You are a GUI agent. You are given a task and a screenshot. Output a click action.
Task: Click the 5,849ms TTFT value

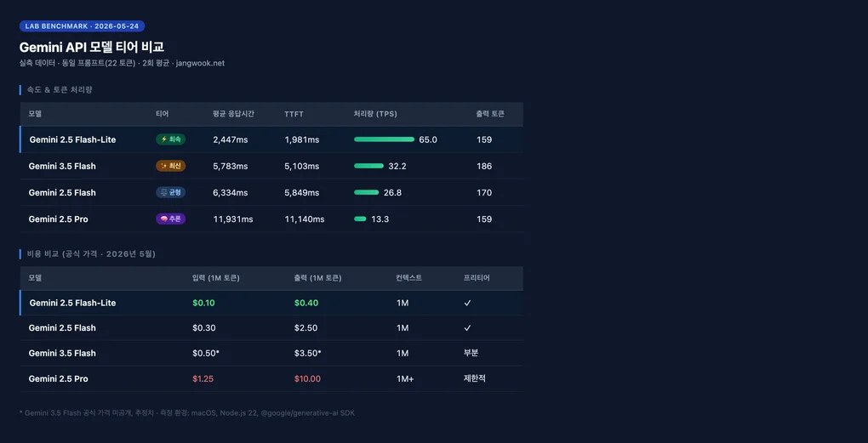302,193
